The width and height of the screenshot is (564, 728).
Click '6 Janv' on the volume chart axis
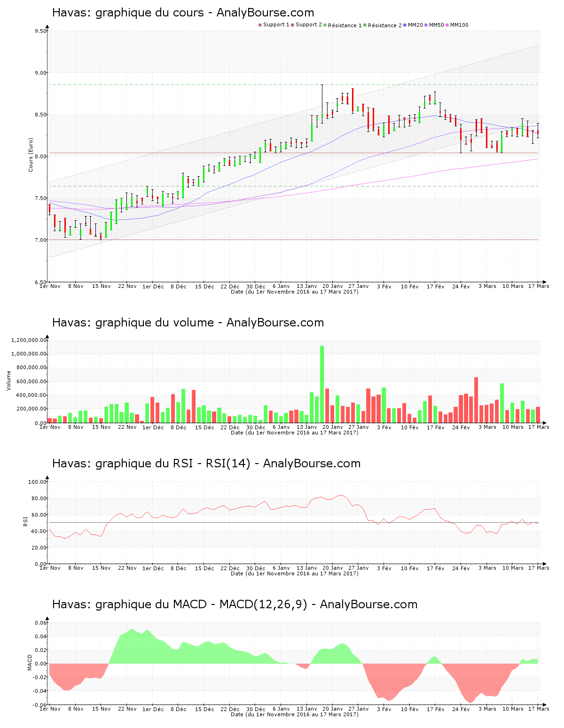point(281,427)
